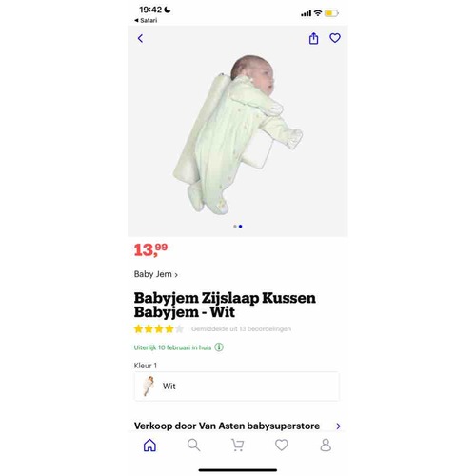The image size is (476, 476).
Task: Tap the Wit color thumbnail image
Action: click(x=149, y=387)
